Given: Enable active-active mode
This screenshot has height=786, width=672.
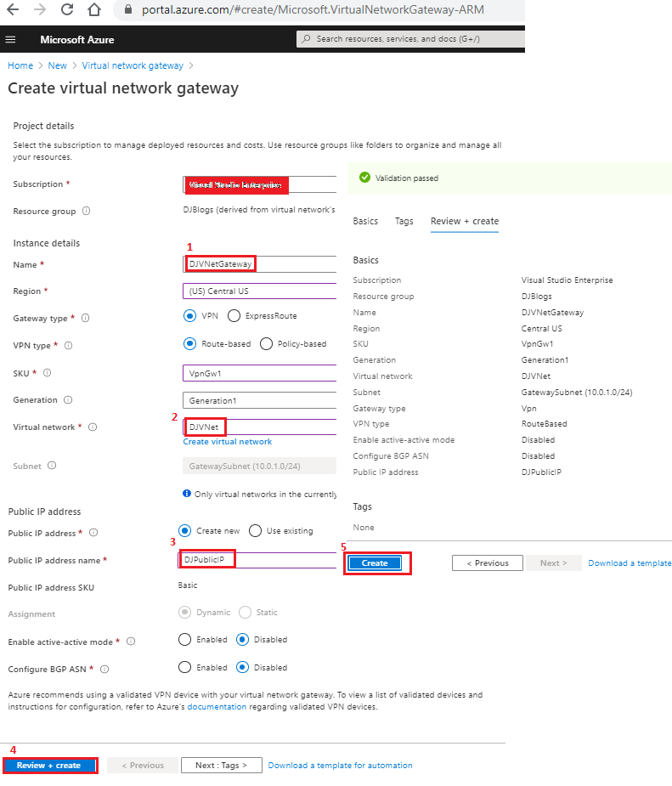Looking at the screenshot, I should [x=185, y=640].
